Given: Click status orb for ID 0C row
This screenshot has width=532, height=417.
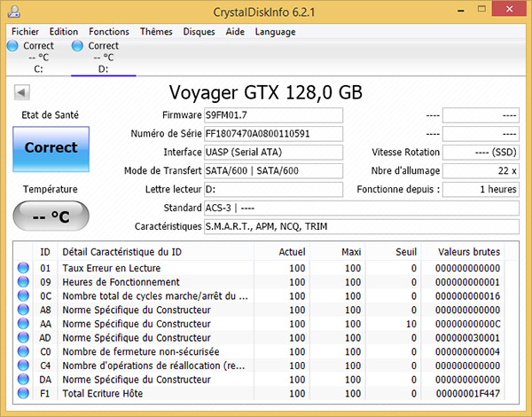Looking at the screenshot, I should click(23, 295).
